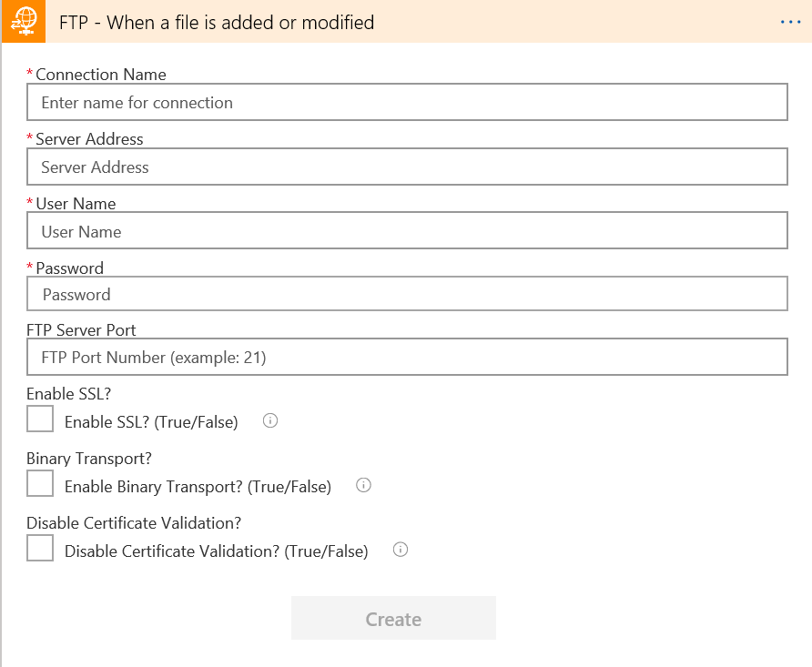Click the 'Connection Name' label above field
The image size is (812, 667).
(100, 75)
